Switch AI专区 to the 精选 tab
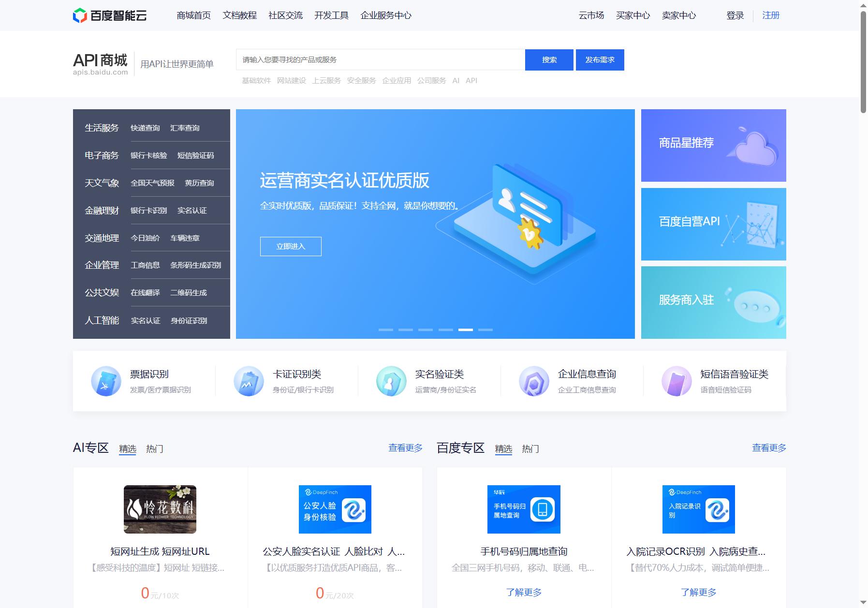Screen dimensions: 868x608 pyautogui.click(x=128, y=449)
